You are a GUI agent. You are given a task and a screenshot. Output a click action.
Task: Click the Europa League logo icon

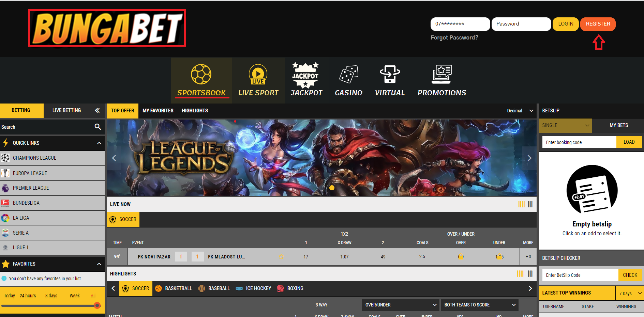click(5, 173)
